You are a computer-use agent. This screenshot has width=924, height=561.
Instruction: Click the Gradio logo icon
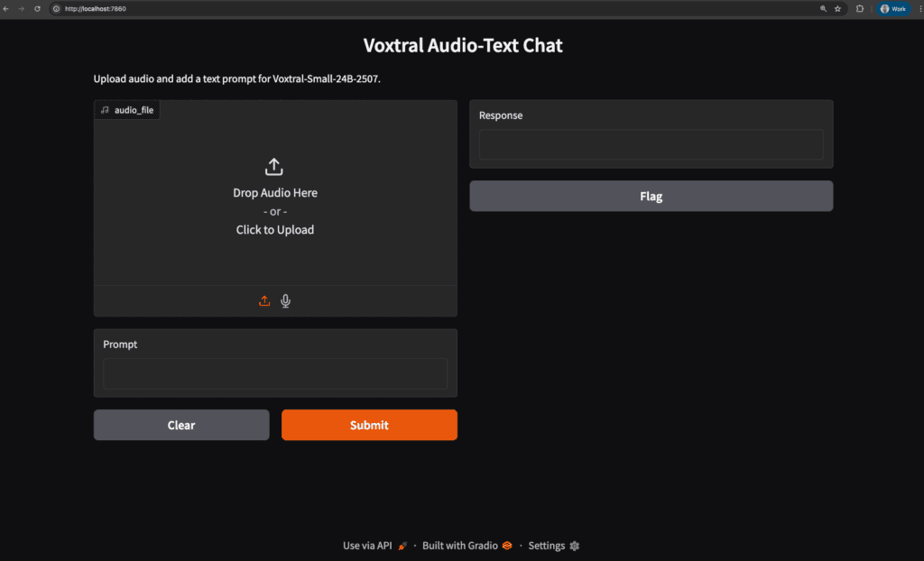[507, 547]
